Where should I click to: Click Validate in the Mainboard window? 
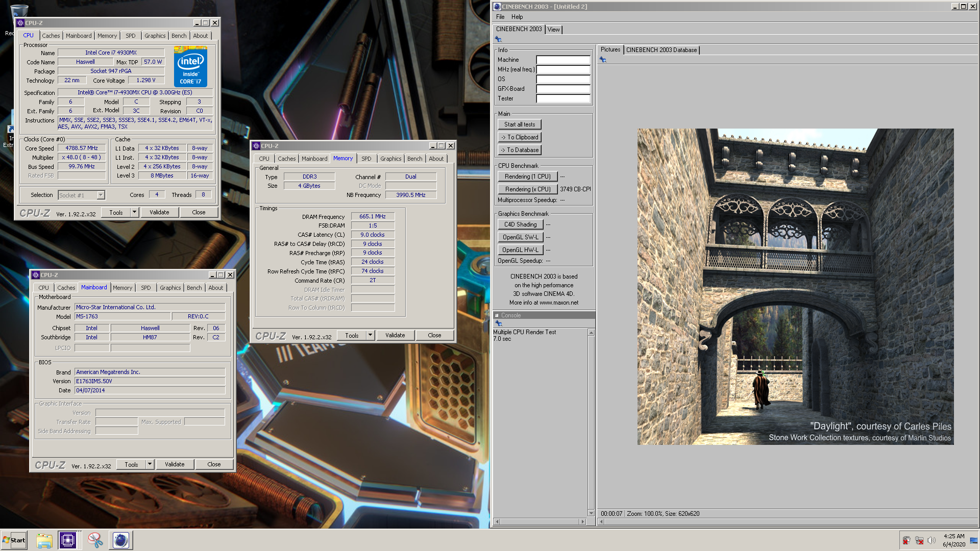tap(175, 464)
